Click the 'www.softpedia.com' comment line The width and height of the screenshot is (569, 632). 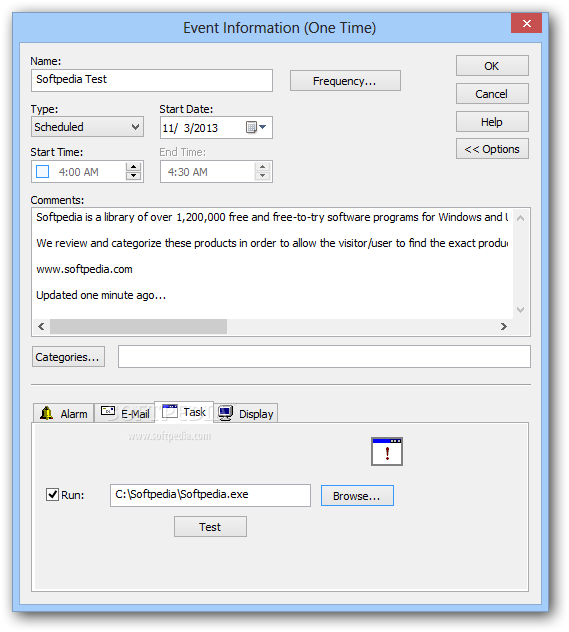point(84,269)
